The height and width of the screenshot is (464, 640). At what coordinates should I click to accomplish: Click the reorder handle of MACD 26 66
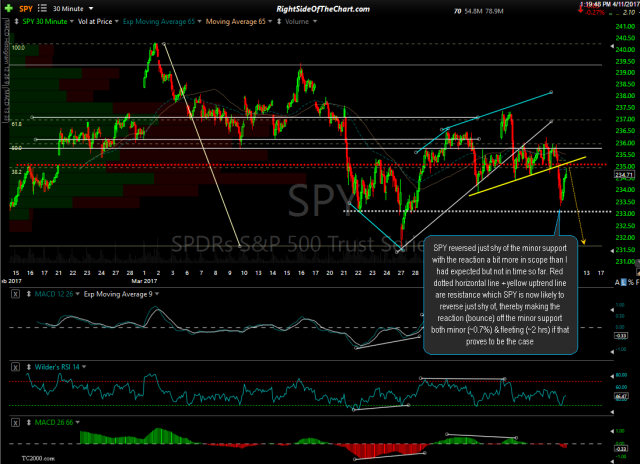(x=29, y=423)
